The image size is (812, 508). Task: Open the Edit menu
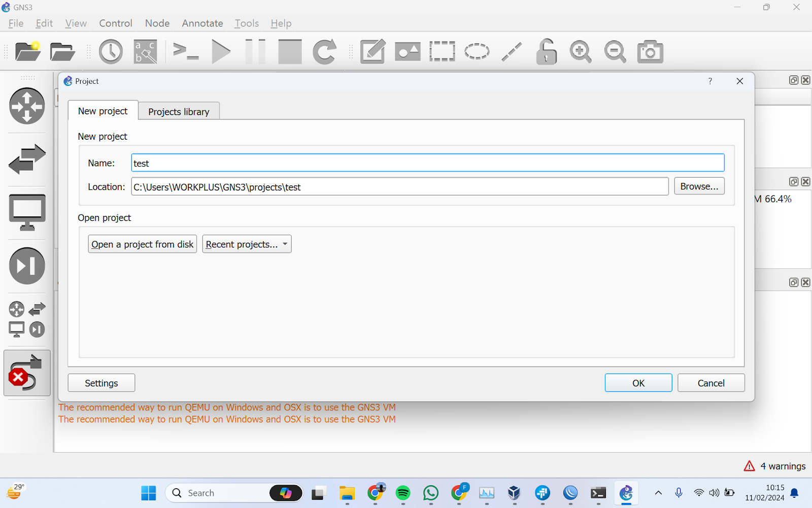44,23
